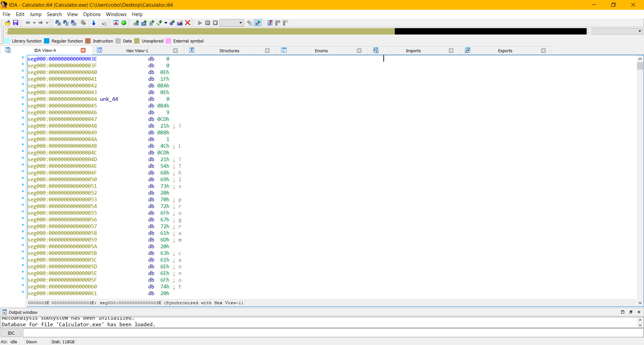Open the File menu

pyautogui.click(x=6, y=14)
